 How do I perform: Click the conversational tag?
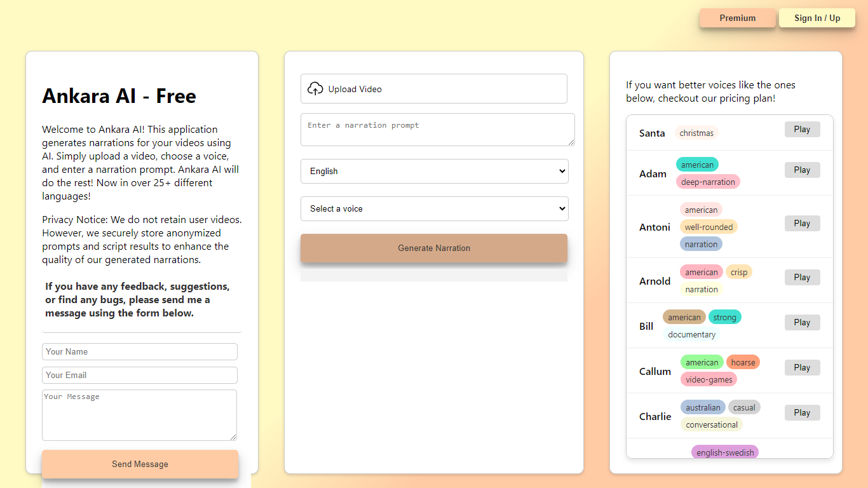coord(712,424)
